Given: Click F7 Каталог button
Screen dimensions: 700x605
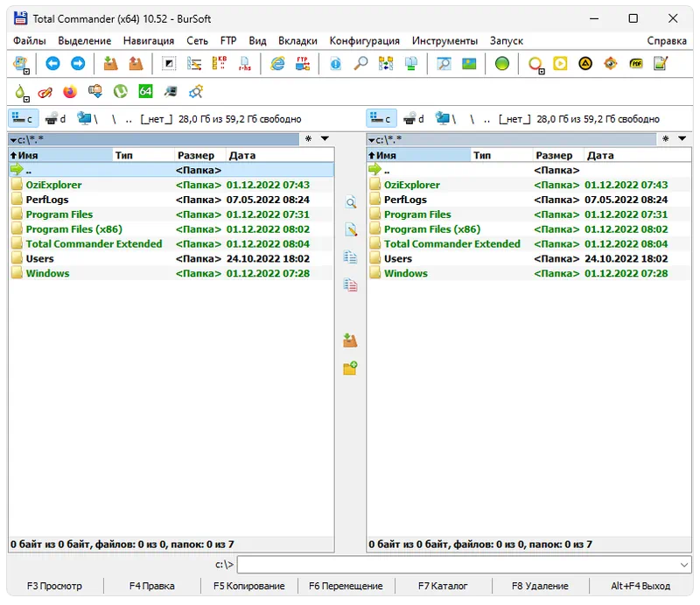Looking at the screenshot, I should click(443, 586).
